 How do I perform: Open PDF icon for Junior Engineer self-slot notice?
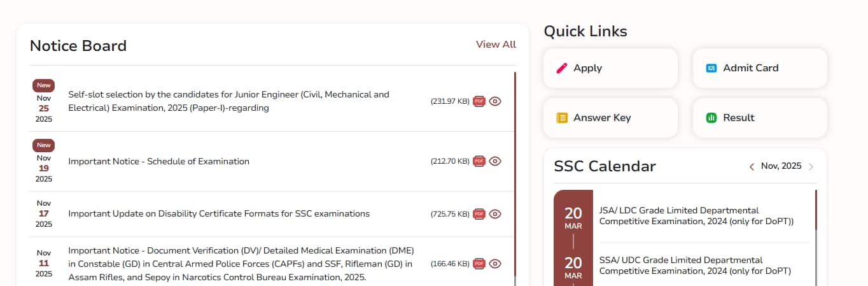point(479,101)
